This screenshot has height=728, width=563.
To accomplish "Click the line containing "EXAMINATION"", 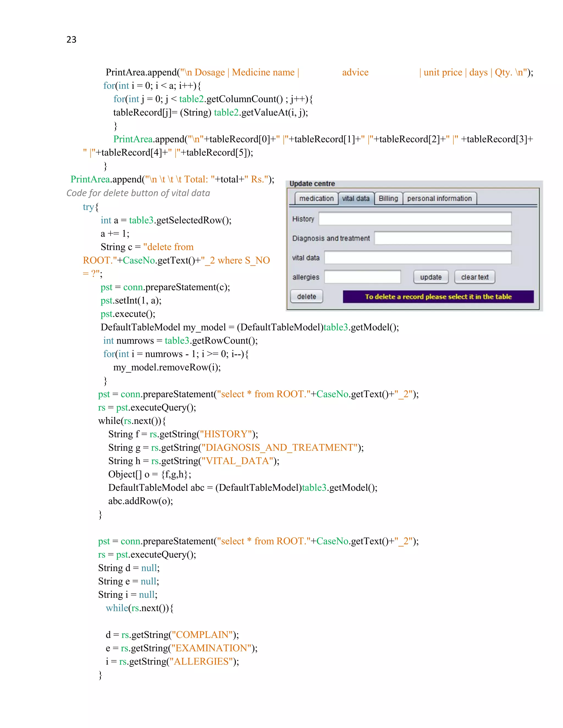I will pos(182,648).
